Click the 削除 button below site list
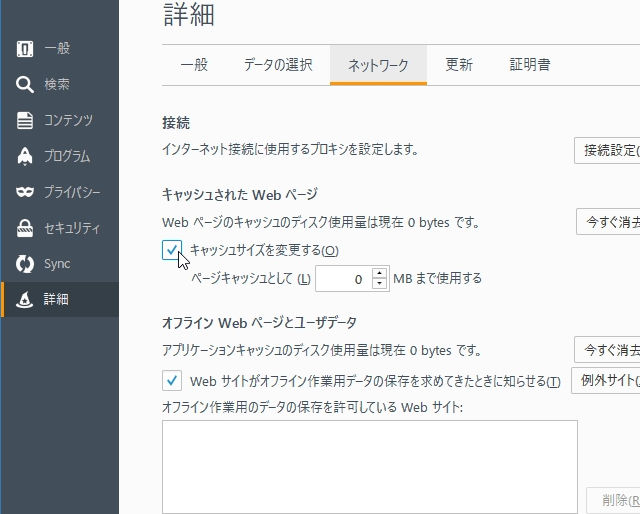 point(613,500)
